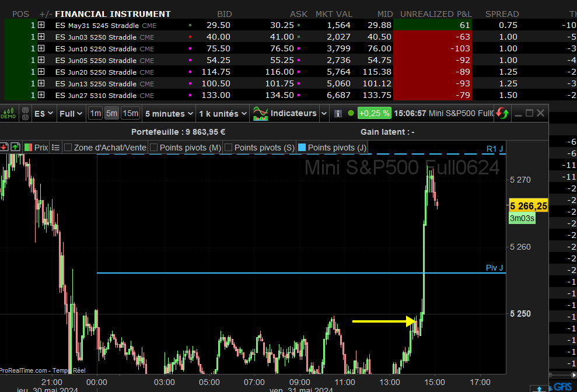
Task: Toggle the chart link chain icon
Action: click(x=26, y=113)
